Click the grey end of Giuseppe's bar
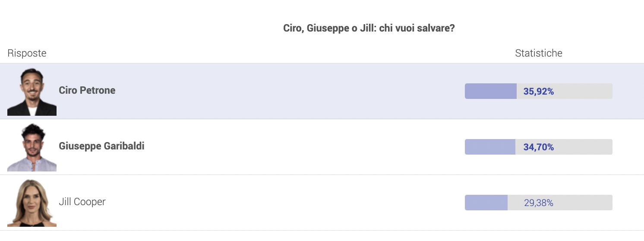 584,147
